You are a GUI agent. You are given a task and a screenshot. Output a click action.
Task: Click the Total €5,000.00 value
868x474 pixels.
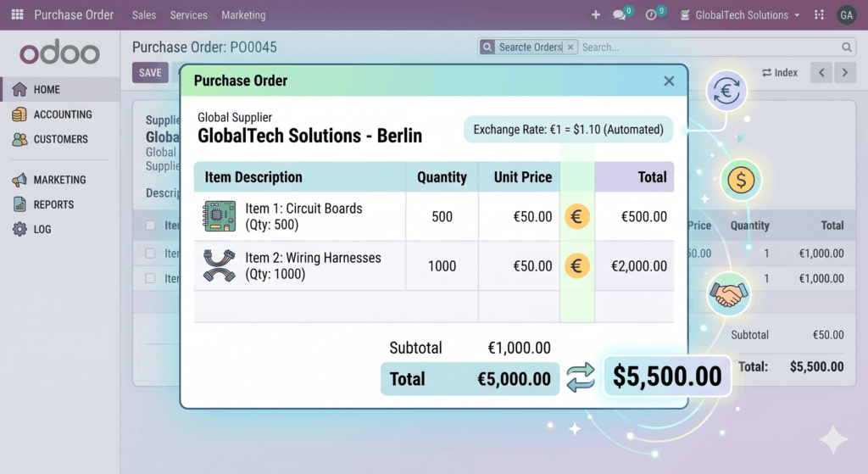pos(514,379)
